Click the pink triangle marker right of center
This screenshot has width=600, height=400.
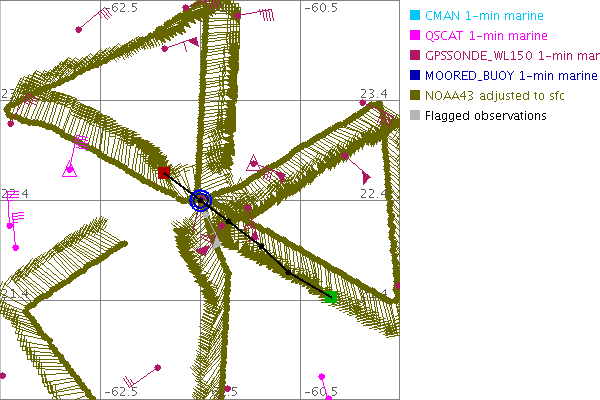click(x=253, y=161)
